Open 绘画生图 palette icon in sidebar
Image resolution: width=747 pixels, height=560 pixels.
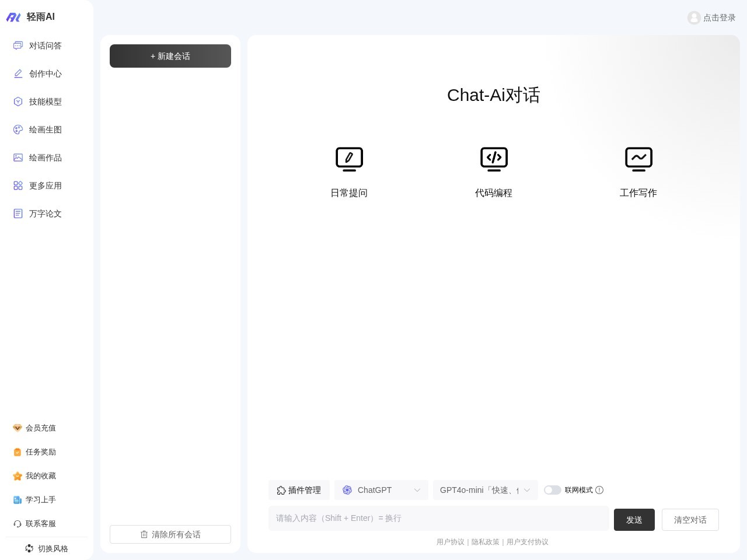18,129
